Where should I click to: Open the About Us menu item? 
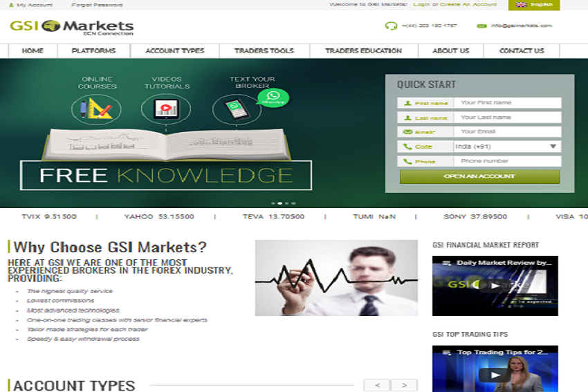pyautogui.click(x=451, y=51)
